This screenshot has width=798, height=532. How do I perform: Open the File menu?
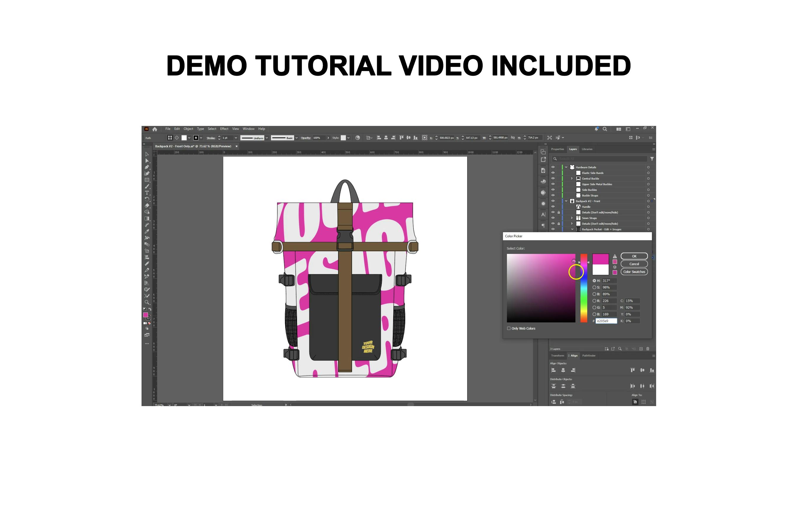pyautogui.click(x=168, y=129)
